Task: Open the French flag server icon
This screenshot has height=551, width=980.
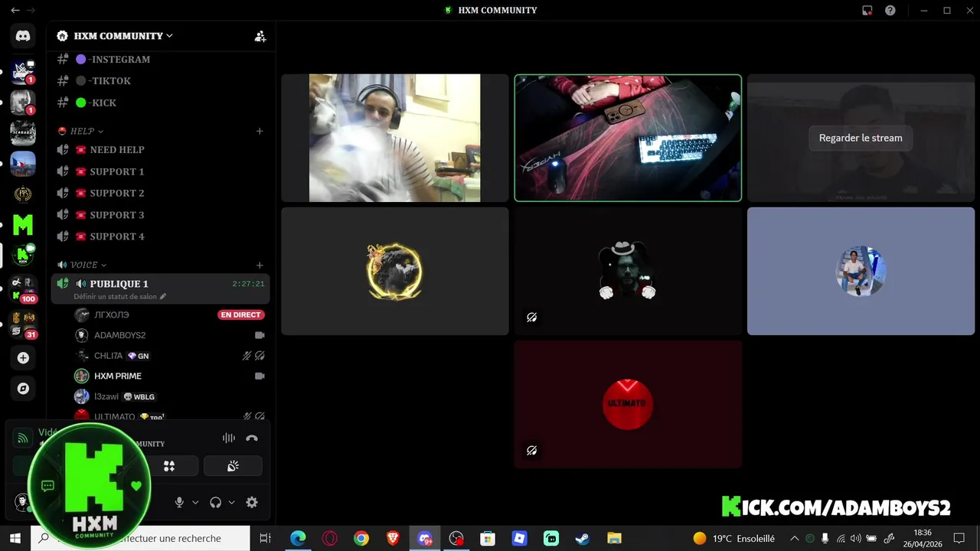Action: [x=23, y=164]
